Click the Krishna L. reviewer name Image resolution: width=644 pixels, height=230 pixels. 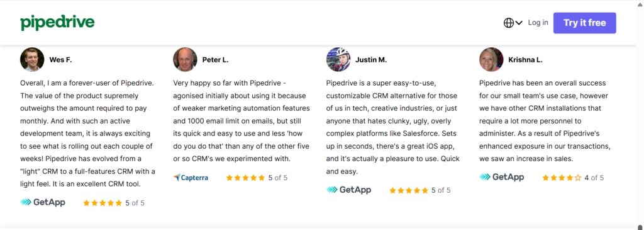[x=525, y=60]
